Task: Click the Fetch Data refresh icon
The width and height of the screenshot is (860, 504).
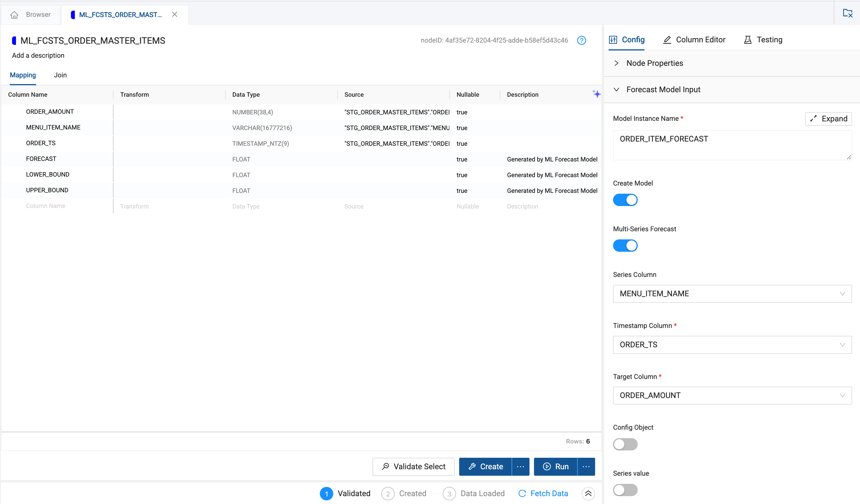Action: (522, 493)
